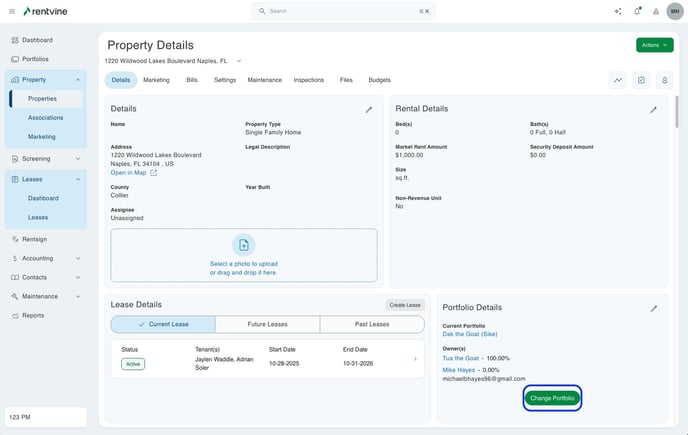Select the Current Lease toggle
The image size is (688, 435).
tap(163, 324)
